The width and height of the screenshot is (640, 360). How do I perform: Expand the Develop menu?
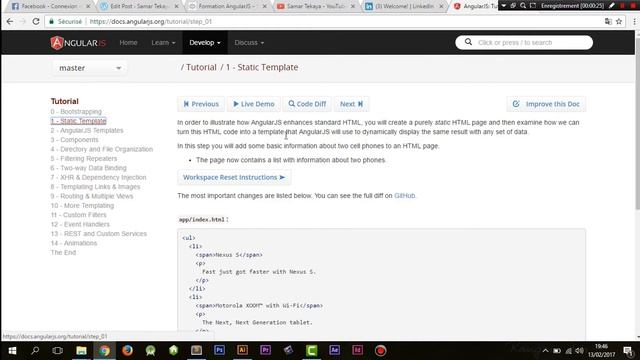pos(204,42)
